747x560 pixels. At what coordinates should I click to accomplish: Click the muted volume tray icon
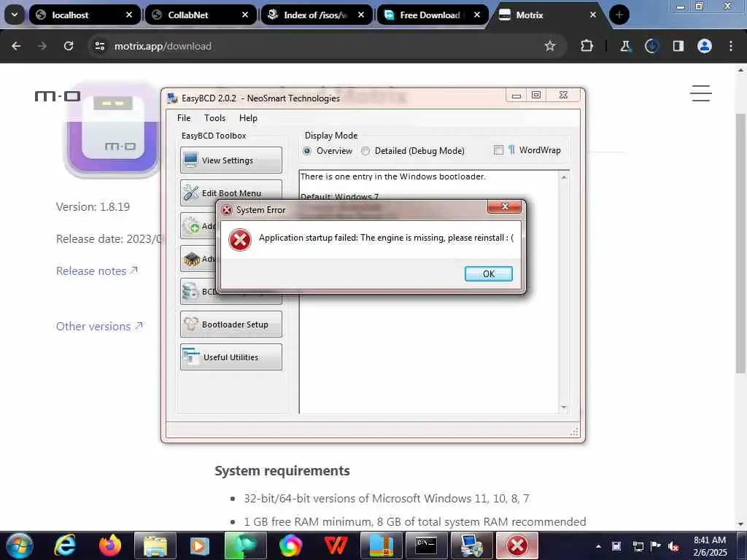click(673, 546)
